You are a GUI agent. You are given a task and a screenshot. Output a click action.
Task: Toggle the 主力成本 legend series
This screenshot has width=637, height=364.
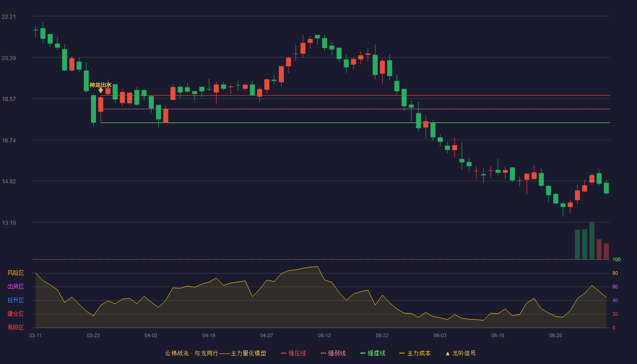pos(415,353)
